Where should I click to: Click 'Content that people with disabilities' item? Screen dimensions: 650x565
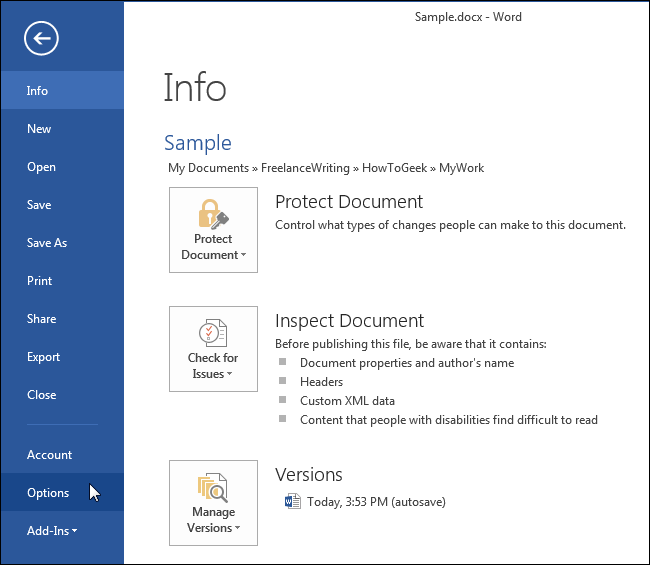(x=449, y=420)
